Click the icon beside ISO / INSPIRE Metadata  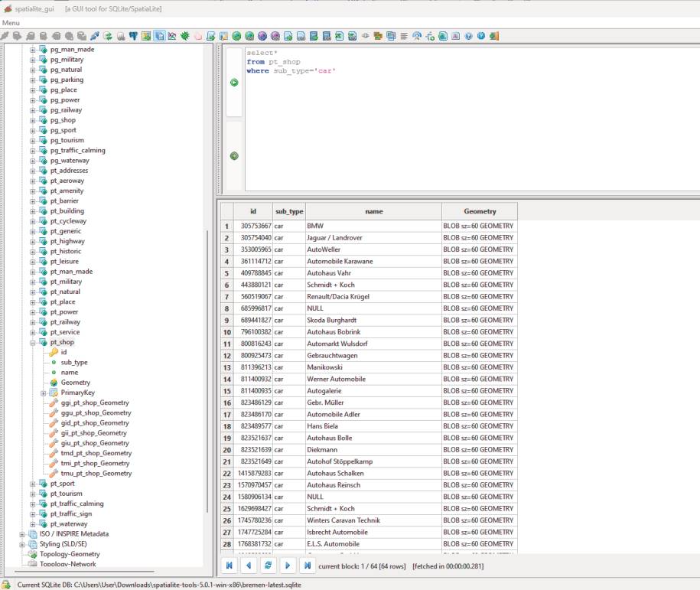click(x=33, y=534)
